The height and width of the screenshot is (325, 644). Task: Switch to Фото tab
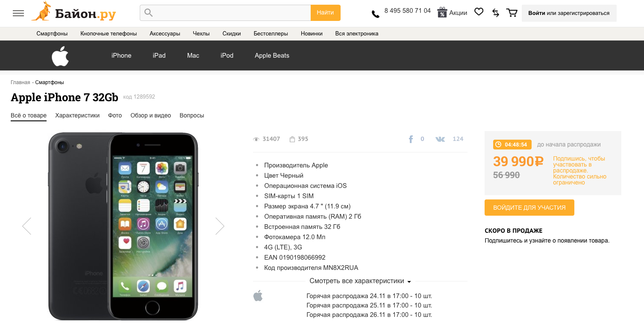pos(115,115)
